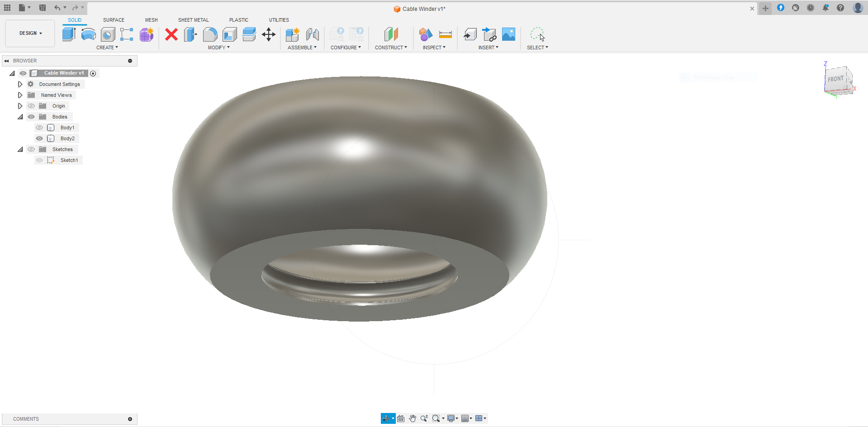Select the Press Pull tool
The image size is (868, 427).
tap(190, 34)
